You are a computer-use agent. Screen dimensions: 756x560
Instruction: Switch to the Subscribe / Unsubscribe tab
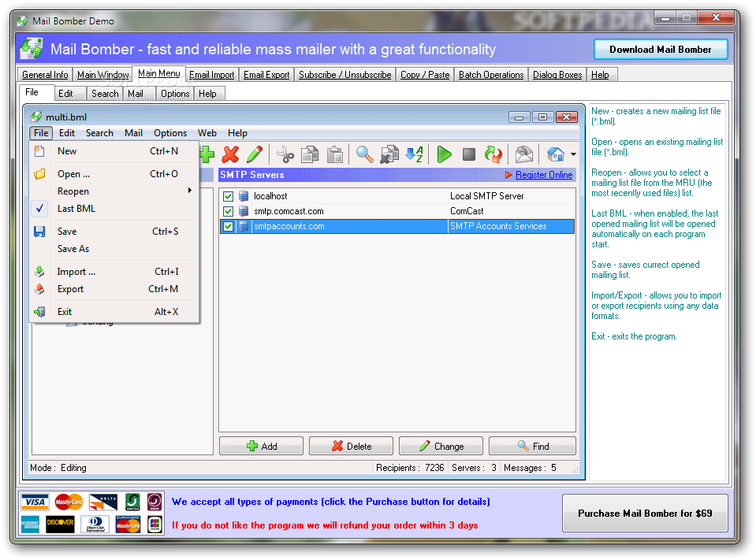click(344, 75)
